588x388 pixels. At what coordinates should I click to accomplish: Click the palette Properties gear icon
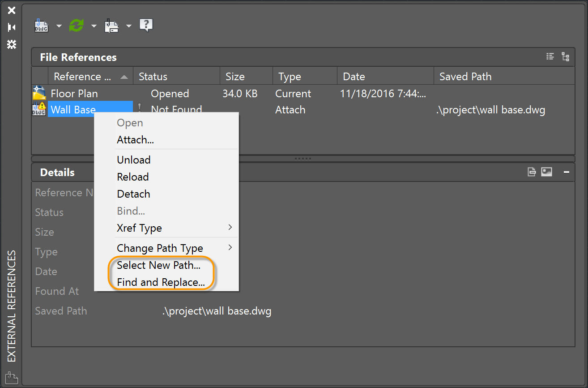(12, 44)
